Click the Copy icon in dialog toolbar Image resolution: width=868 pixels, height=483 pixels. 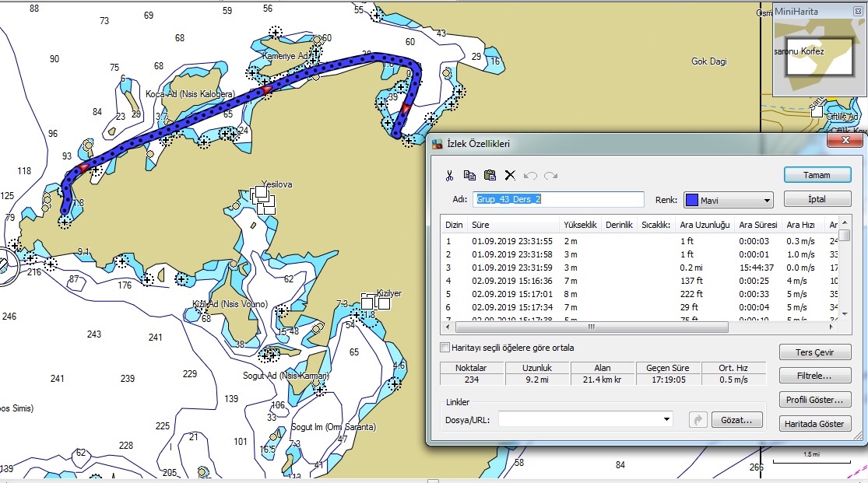coord(469,175)
